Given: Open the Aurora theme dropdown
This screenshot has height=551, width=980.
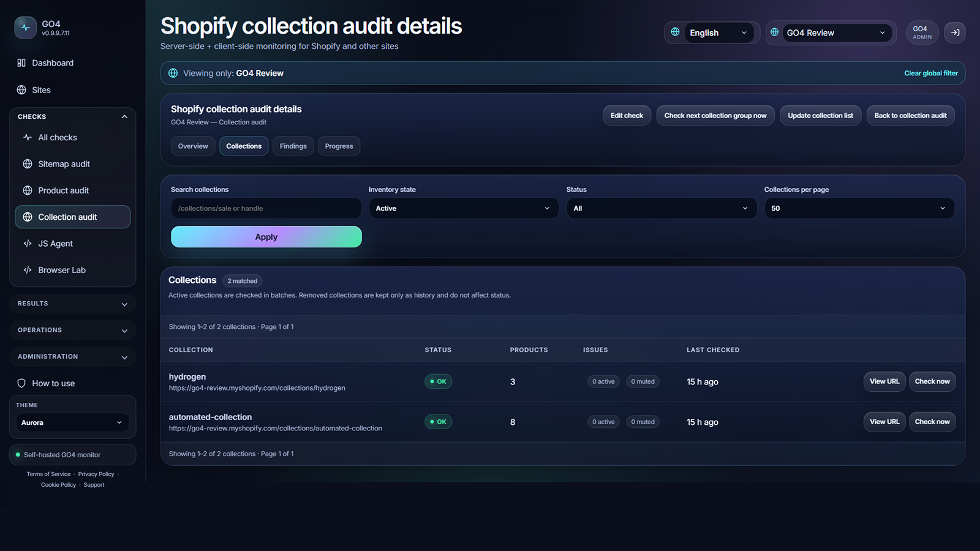Looking at the screenshot, I should click(72, 422).
